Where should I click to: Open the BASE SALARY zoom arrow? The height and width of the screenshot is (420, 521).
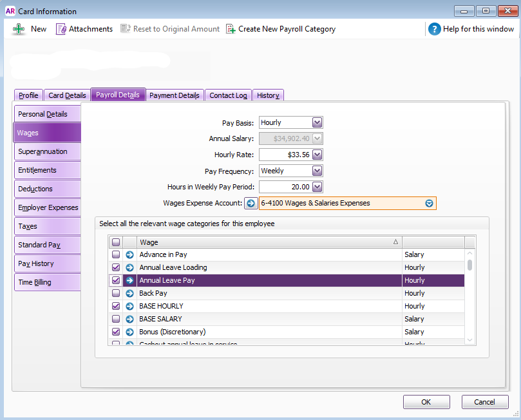129,320
